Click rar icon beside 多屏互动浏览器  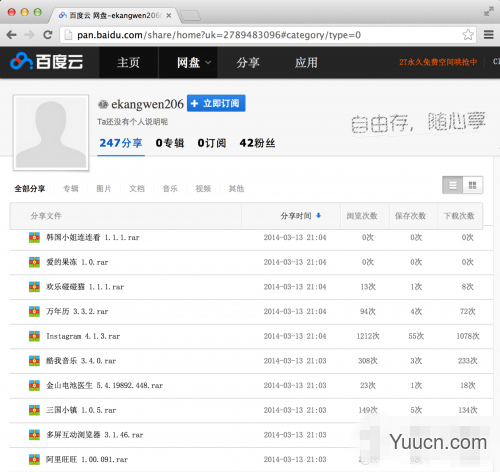(34, 435)
